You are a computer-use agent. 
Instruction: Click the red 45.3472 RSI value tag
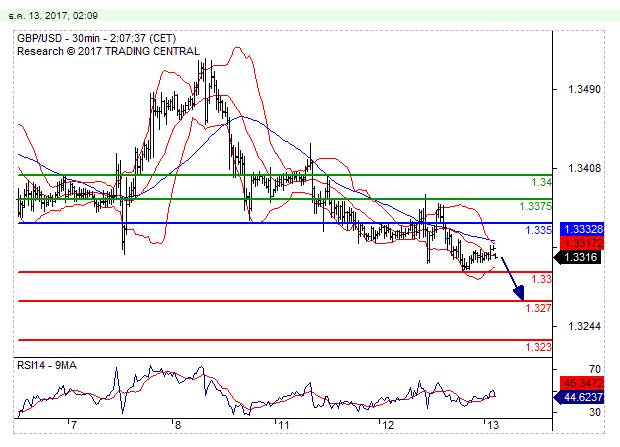click(x=582, y=383)
